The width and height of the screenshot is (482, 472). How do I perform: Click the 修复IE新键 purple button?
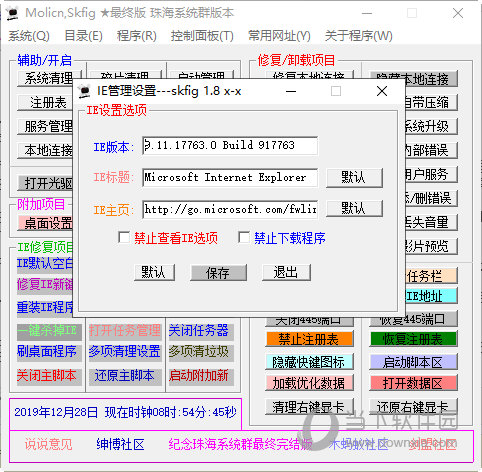[x=45, y=285]
